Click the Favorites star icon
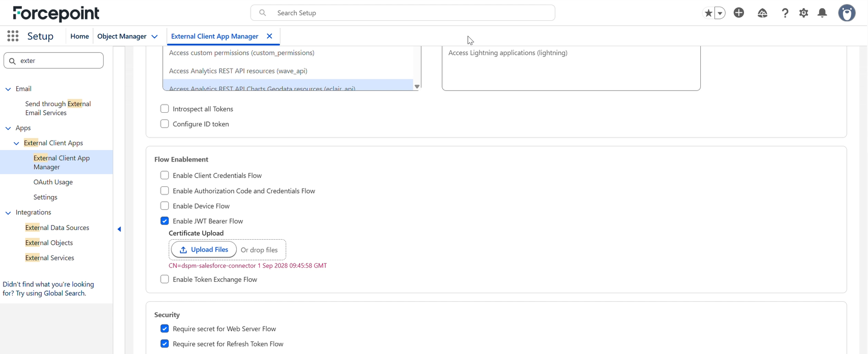868x354 pixels. click(708, 13)
